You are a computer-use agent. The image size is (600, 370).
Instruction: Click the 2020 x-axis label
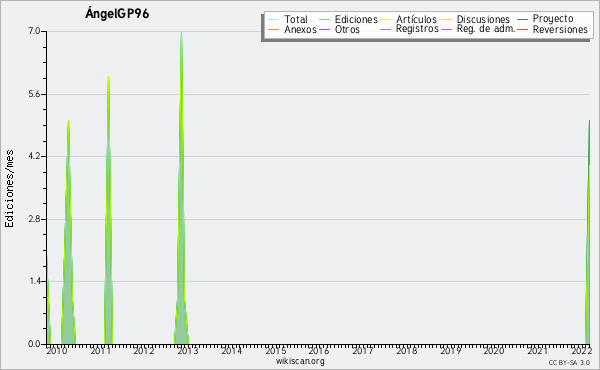pos(494,351)
